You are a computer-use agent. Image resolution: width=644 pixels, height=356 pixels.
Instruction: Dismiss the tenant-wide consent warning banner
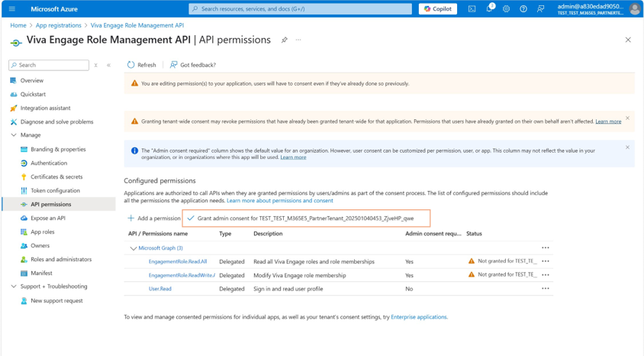[x=627, y=118]
